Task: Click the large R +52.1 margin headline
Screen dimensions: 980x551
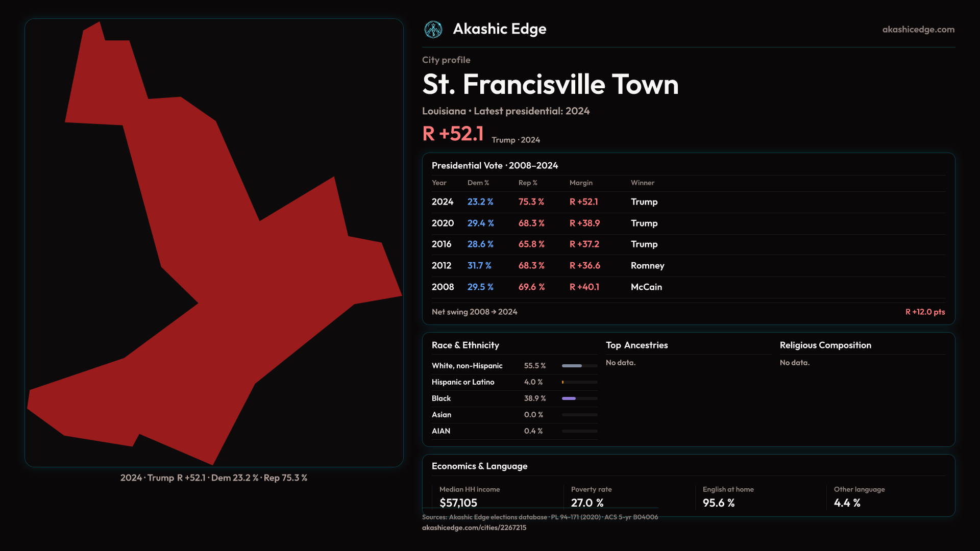Action: click(x=453, y=134)
